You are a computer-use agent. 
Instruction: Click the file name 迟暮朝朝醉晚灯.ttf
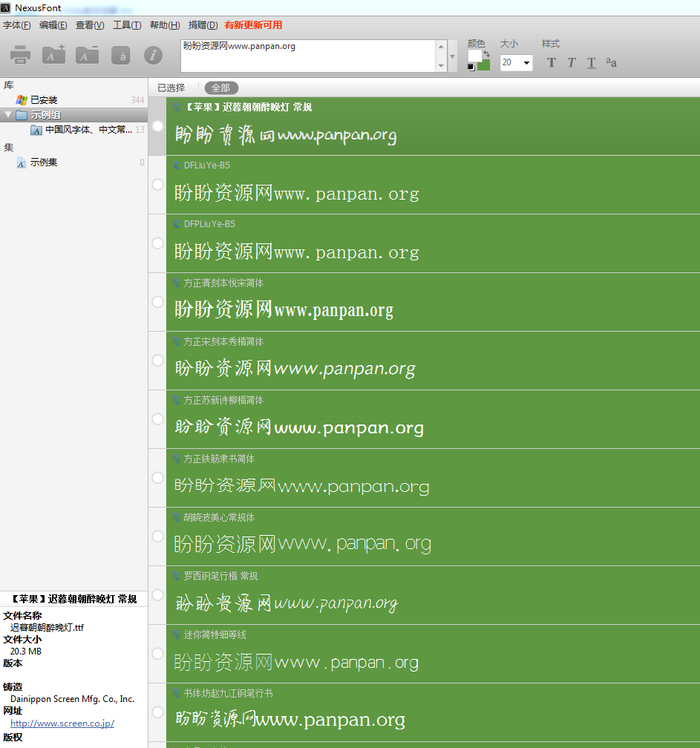47,628
